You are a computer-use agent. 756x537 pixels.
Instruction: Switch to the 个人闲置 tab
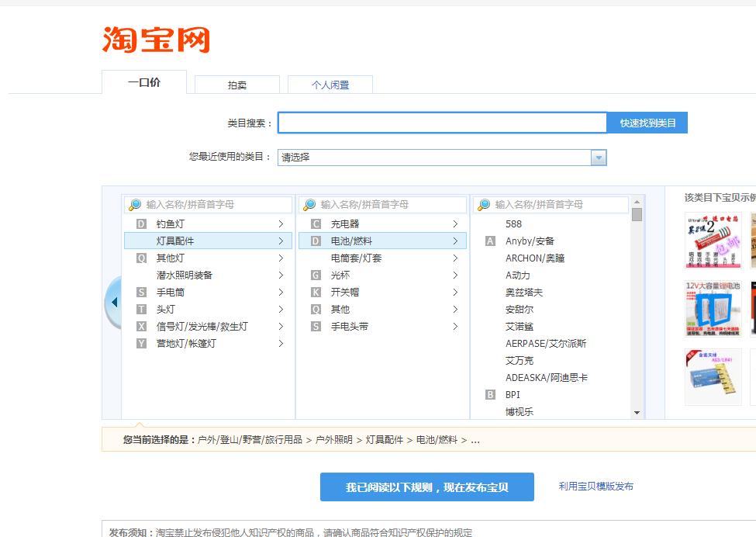pyautogui.click(x=330, y=84)
